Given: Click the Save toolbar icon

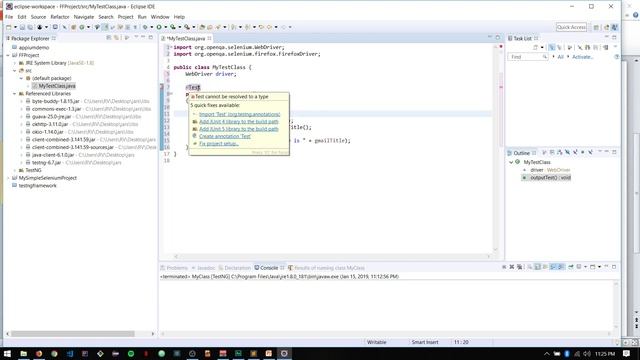Looking at the screenshot, I should [22, 27].
